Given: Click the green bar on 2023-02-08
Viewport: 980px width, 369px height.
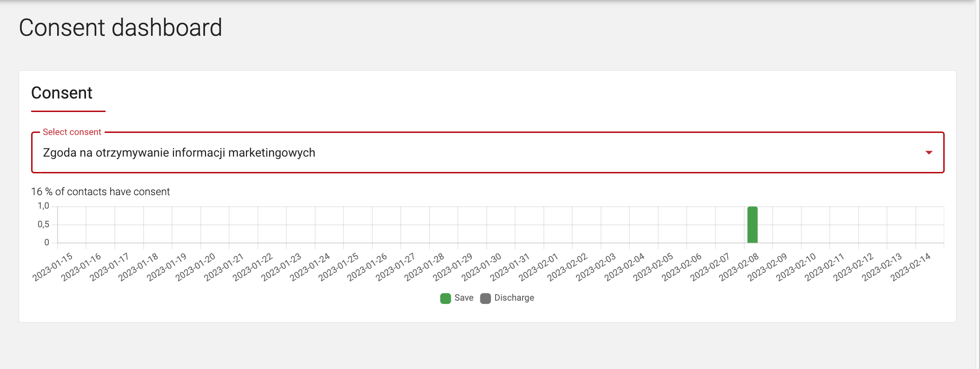Looking at the screenshot, I should (x=752, y=225).
